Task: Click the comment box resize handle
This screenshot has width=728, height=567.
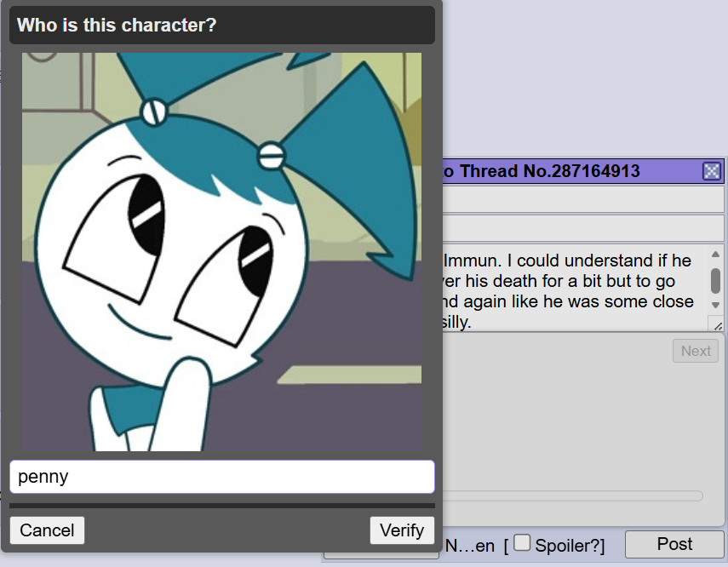Action: 717,325
